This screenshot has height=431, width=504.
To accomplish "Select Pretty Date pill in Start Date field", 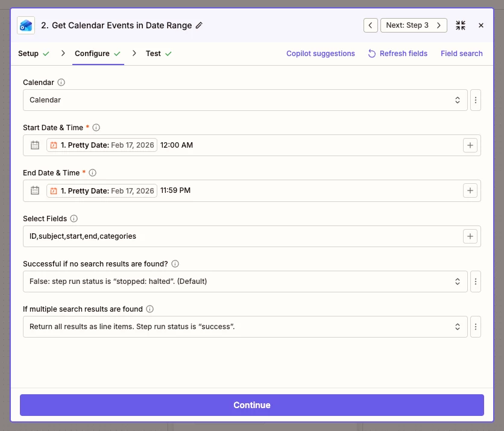I will (102, 145).
